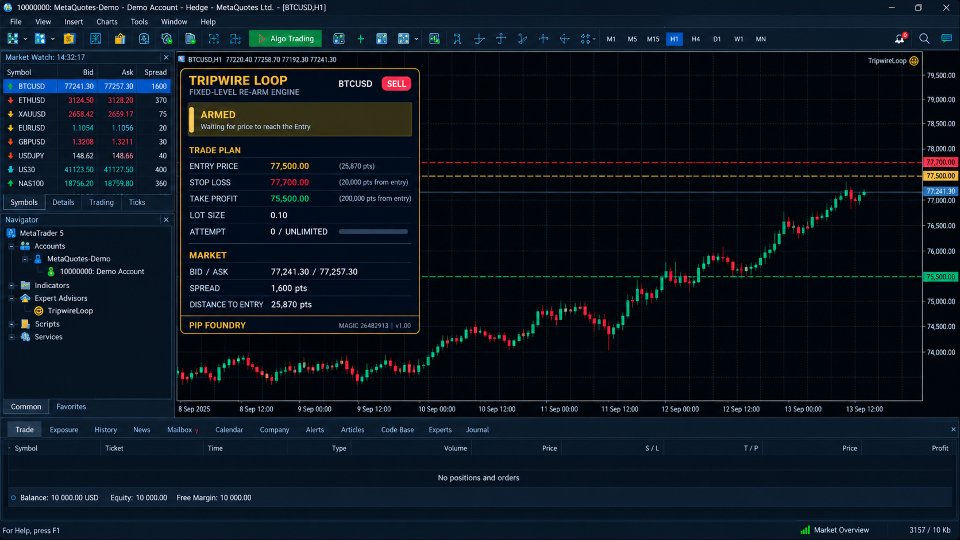Sort Market Watch by Spread column header
The height and width of the screenshot is (540, 960).
[156, 72]
